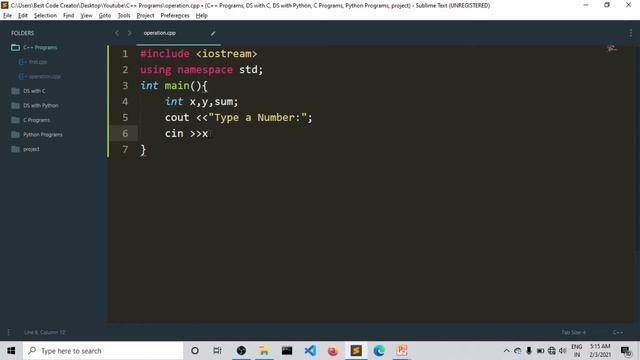640x360 pixels.
Task: Switch to the operation.cpp tab
Action: point(160,33)
